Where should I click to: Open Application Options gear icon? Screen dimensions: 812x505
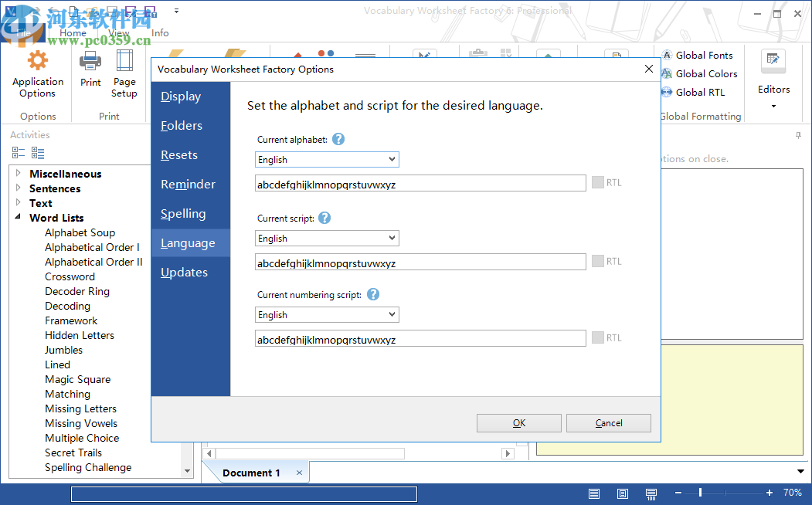pos(38,60)
